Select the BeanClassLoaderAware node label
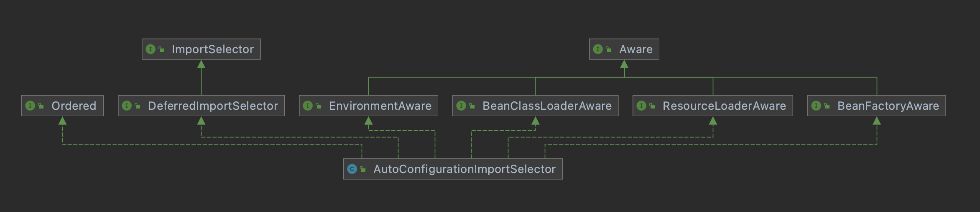The height and width of the screenshot is (212, 980). tap(547, 106)
